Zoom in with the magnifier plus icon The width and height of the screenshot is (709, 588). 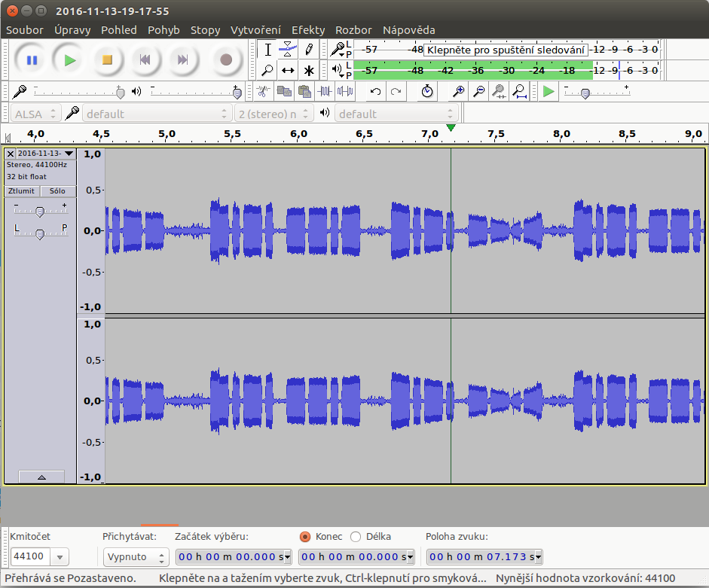458,92
